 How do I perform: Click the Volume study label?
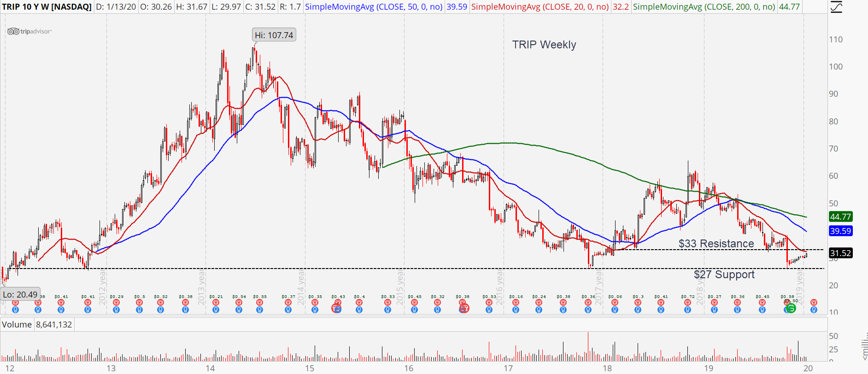click(x=17, y=325)
